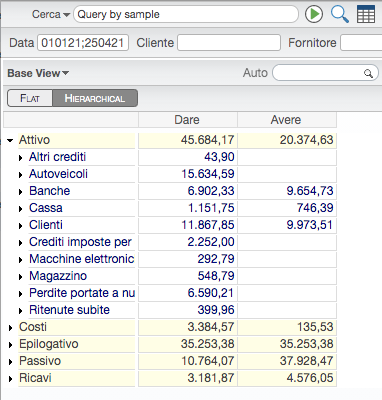Screen dimensions: 382x400
Task: Expand the Banche row
Action: 21,192
